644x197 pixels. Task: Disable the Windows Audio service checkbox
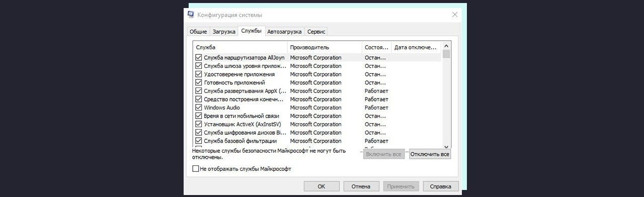tap(198, 108)
